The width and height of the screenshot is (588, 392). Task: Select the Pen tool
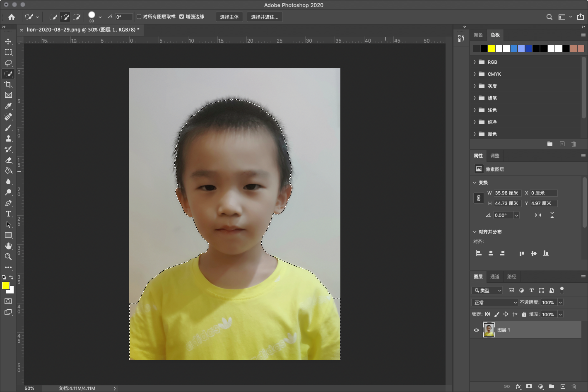coord(8,203)
